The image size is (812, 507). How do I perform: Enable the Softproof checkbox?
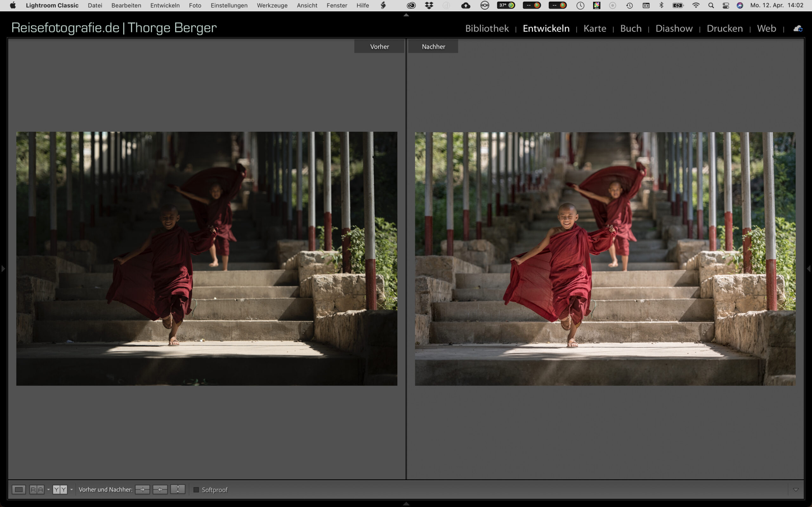click(x=196, y=490)
